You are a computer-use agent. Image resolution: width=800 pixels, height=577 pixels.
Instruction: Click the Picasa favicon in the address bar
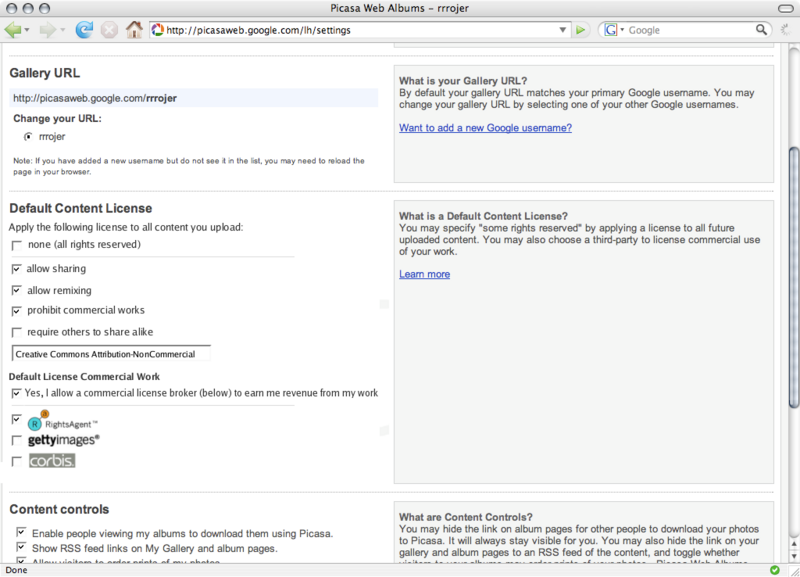pyautogui.click(x=158, y=30)
